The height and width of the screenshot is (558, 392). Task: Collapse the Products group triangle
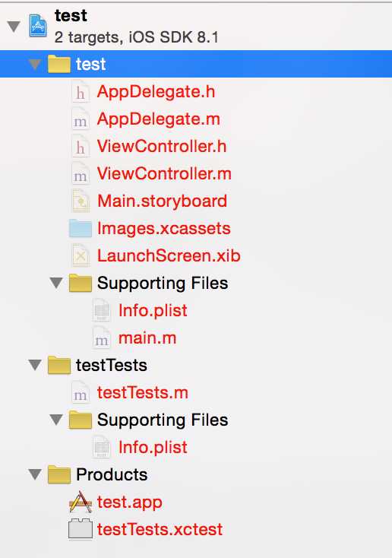point(35,474)
